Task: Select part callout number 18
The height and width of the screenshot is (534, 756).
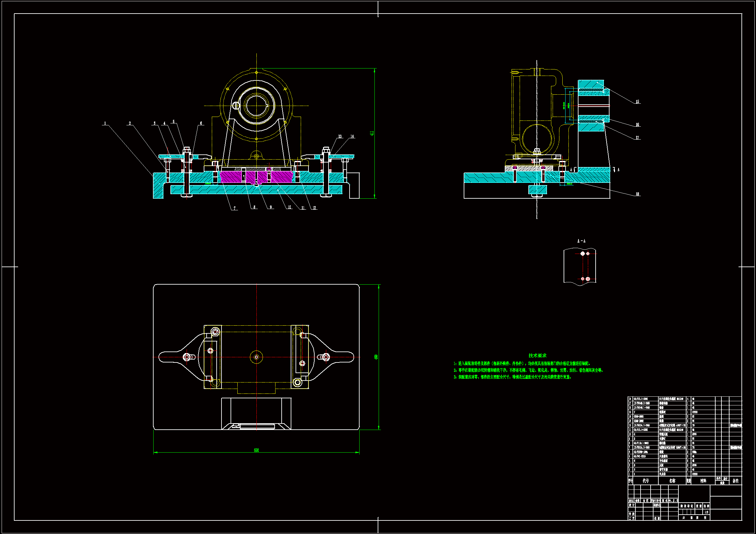Action: tap(637, 194)
